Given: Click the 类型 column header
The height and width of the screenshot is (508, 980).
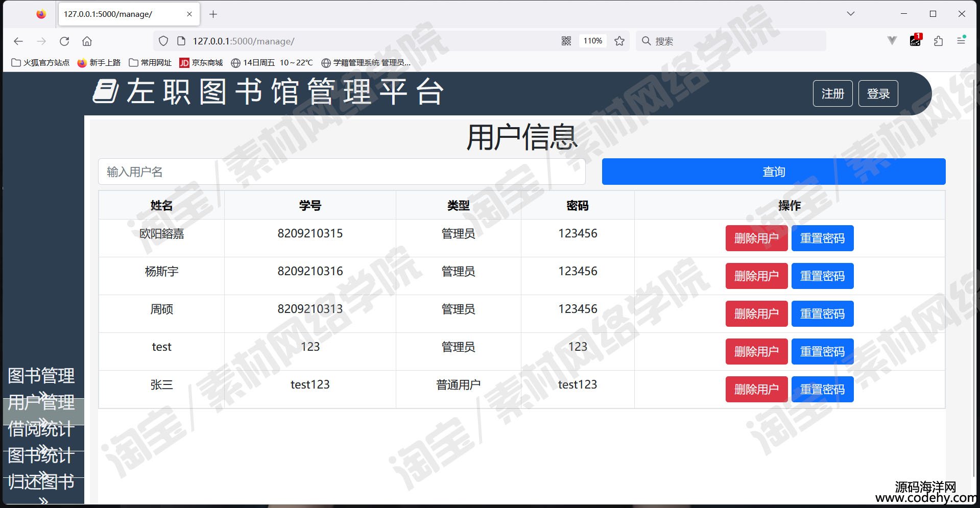Looking at the screenshot, I should [458, 205].
